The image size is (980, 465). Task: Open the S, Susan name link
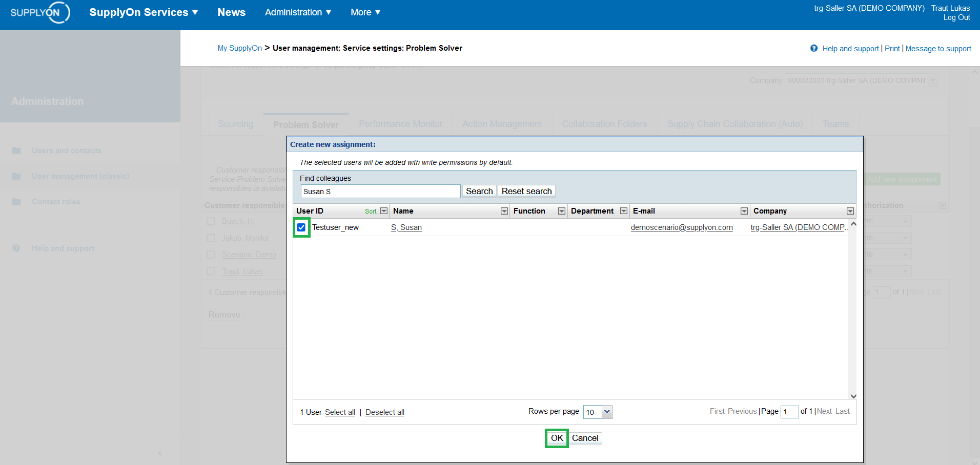point(406,227)
